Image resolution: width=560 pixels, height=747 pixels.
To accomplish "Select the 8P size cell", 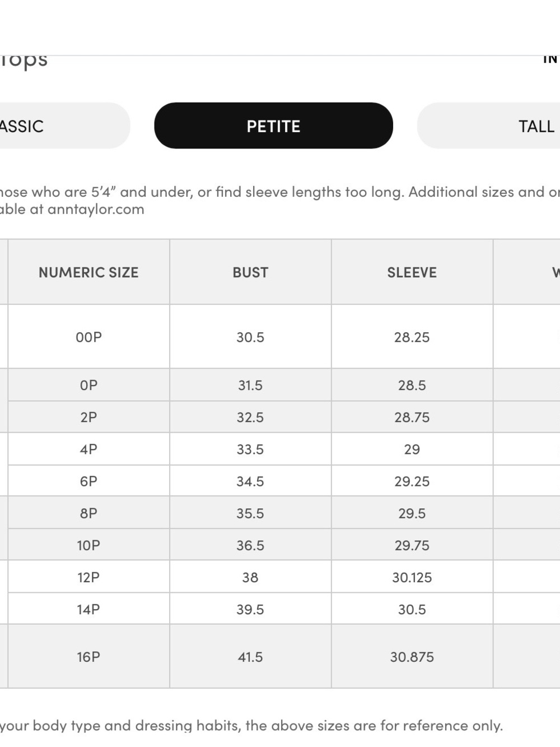I will point(88,513).
